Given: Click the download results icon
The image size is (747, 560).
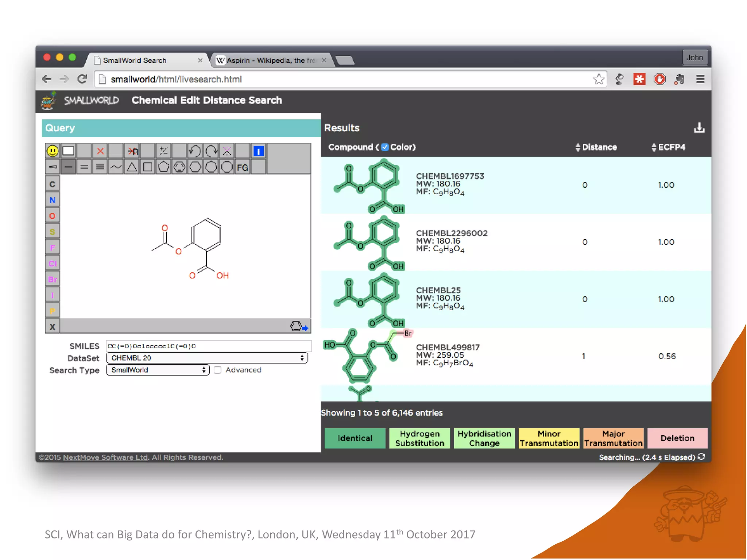Looking at the screenshot, I should click(x=699, y=128).
